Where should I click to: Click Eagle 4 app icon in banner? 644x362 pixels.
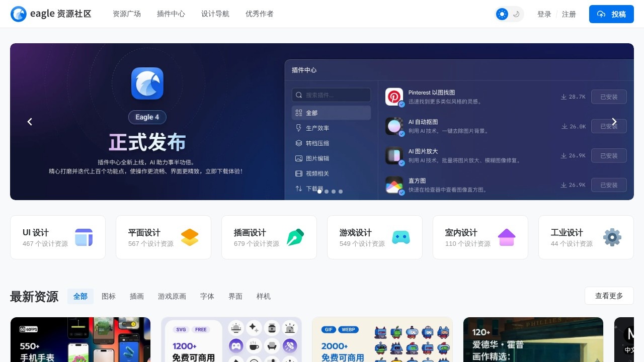coord(147,83)
